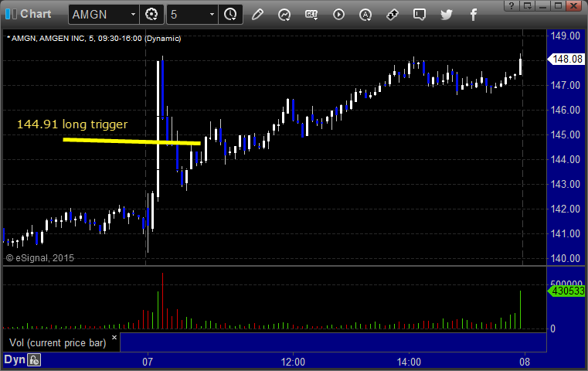Click the 148.08 current price marker
Viewport: 588px width, 371px height.
click(x=566, y=59)
